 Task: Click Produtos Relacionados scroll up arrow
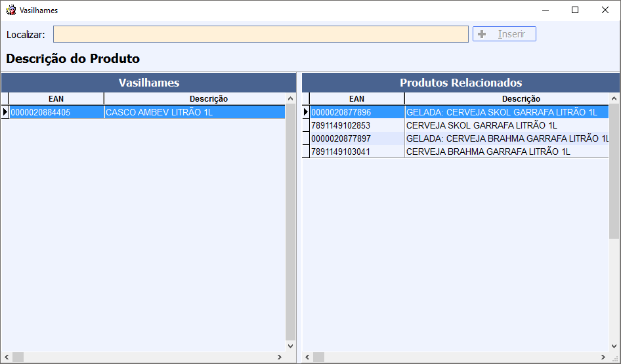coord(614,98)
